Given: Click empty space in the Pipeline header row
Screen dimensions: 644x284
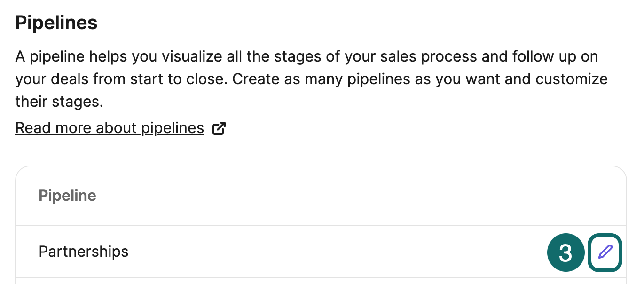Looking at the screenshot, I should pyautogui.click(x=329, y=196).
